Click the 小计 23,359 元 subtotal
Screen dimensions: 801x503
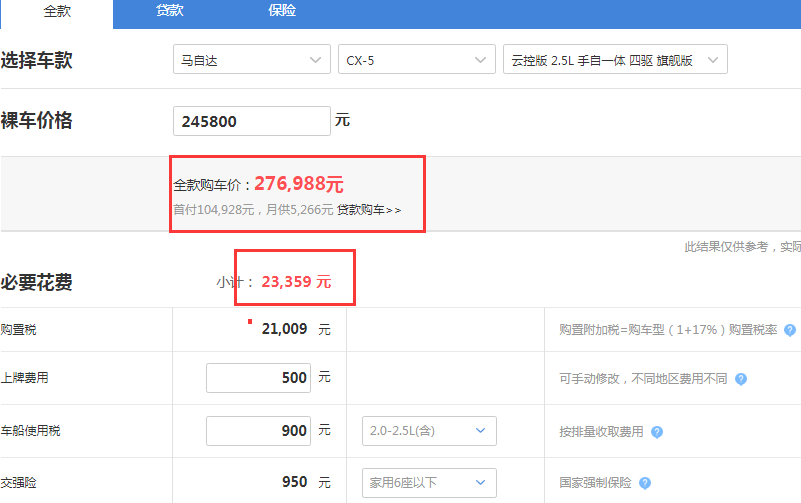pyautogui.click(x=274, y=282)
